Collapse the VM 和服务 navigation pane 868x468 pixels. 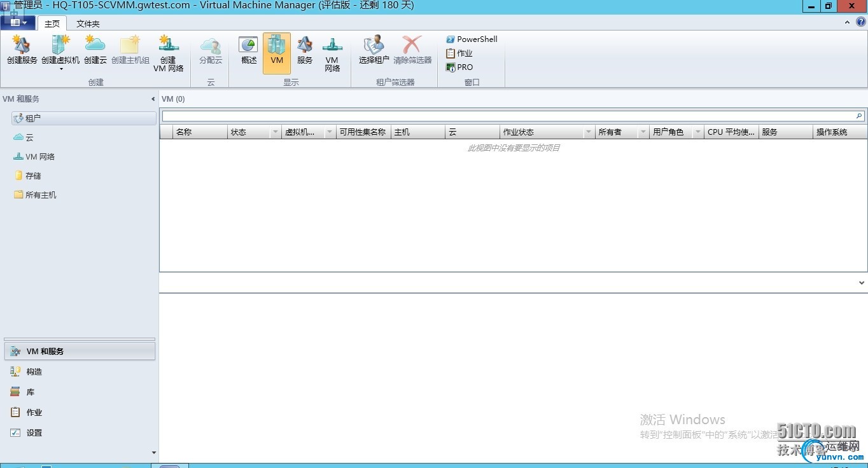(153, 99)
